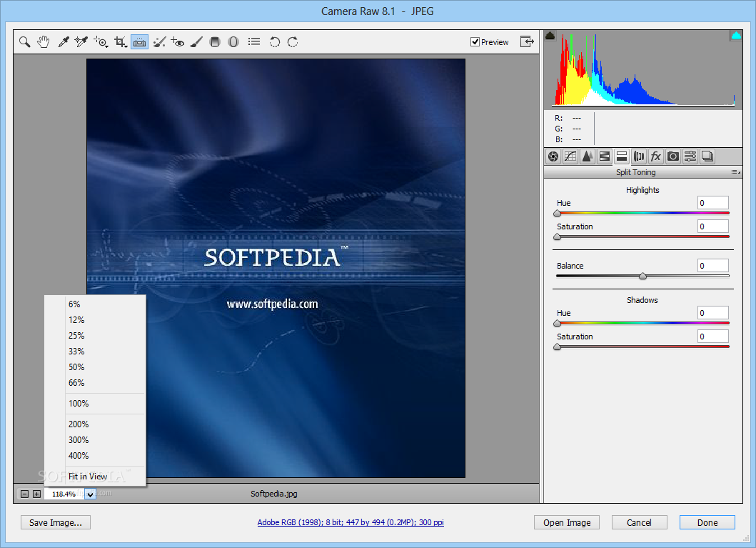The height and width of the screenshot is (548, 756).
Task: Click the Highlights Saturation slider handle
Action: click(x=558, y=237)
